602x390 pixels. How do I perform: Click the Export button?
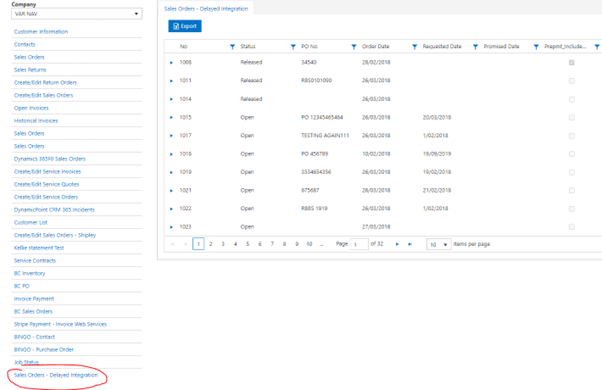(185, 26)
